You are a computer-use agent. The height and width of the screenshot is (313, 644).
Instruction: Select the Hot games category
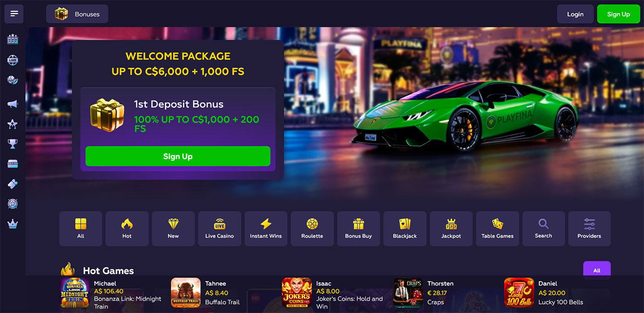pos(127,228)
